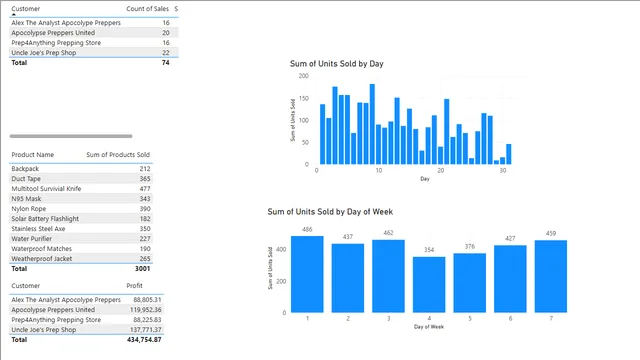Click the total profit 434,754.87
The width and height of the screenshot is (640, 360).
[144, 340]
